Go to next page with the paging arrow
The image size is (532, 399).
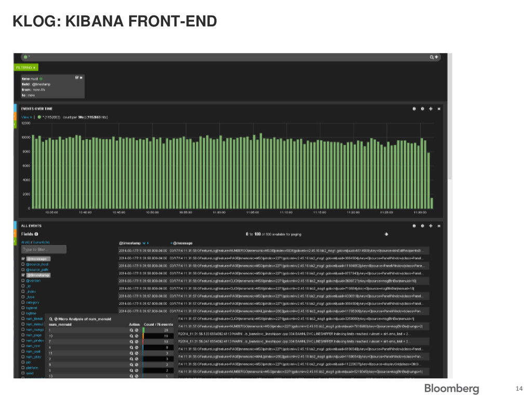click(386, 234)
